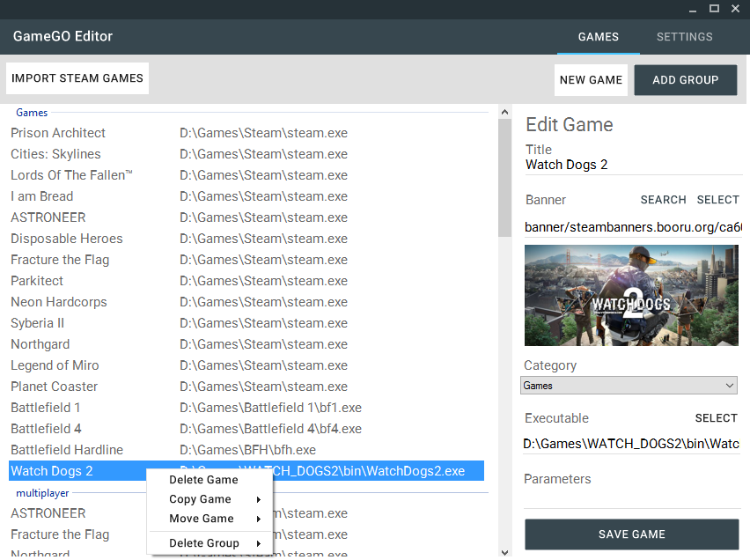Open Delete Group submenu

(210, 543)
